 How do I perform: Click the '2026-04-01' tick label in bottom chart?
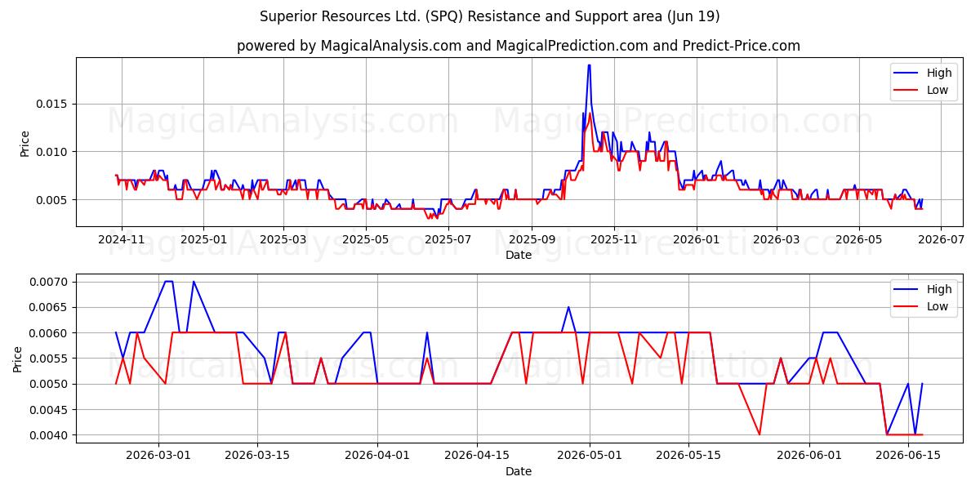[x=377, y=456]
